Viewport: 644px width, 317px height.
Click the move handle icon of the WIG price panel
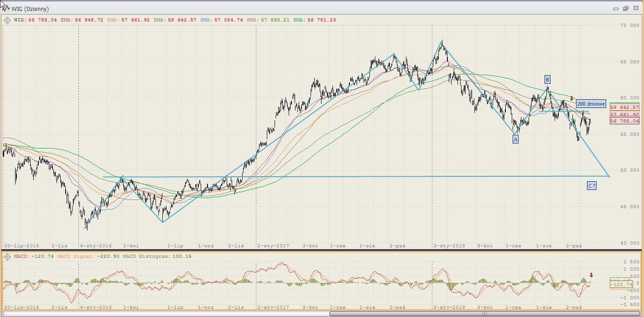point(7,20)
